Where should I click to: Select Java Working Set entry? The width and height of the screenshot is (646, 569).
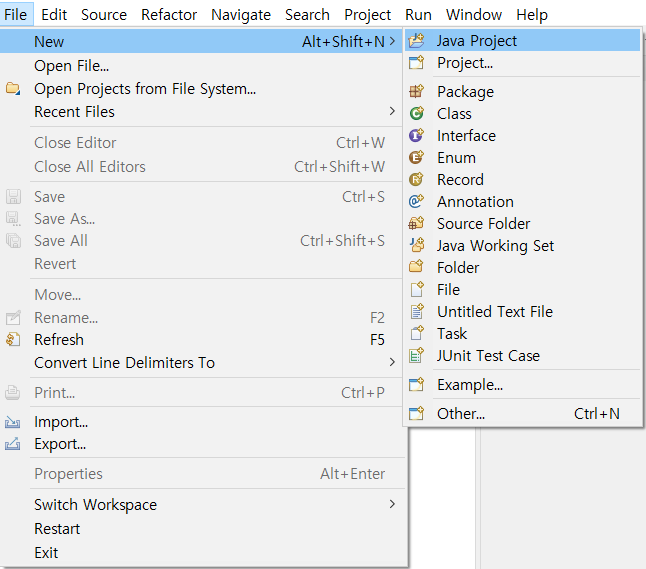[x=522, y=245]
